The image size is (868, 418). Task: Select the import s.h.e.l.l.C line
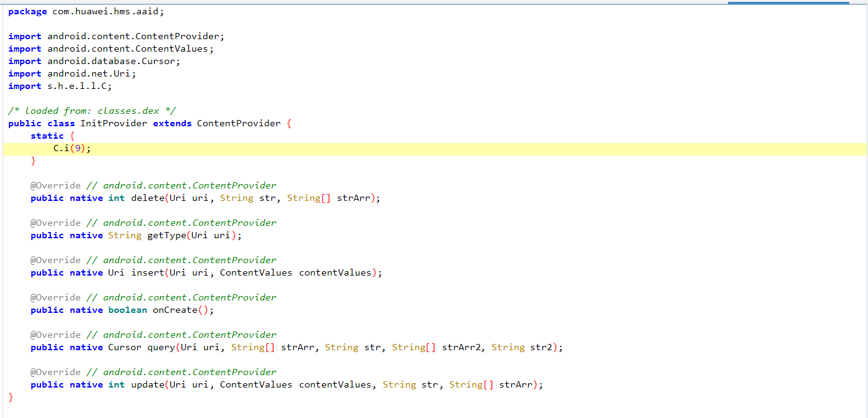click(x=60, y=86)
